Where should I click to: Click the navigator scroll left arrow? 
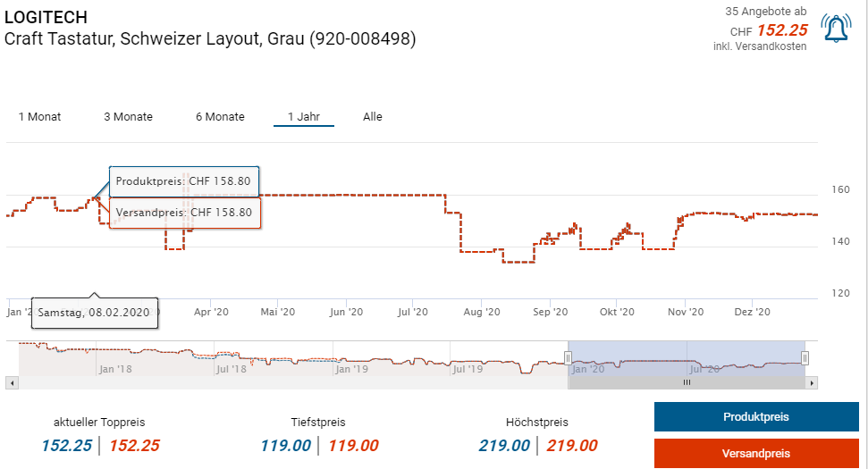point(12,382)
